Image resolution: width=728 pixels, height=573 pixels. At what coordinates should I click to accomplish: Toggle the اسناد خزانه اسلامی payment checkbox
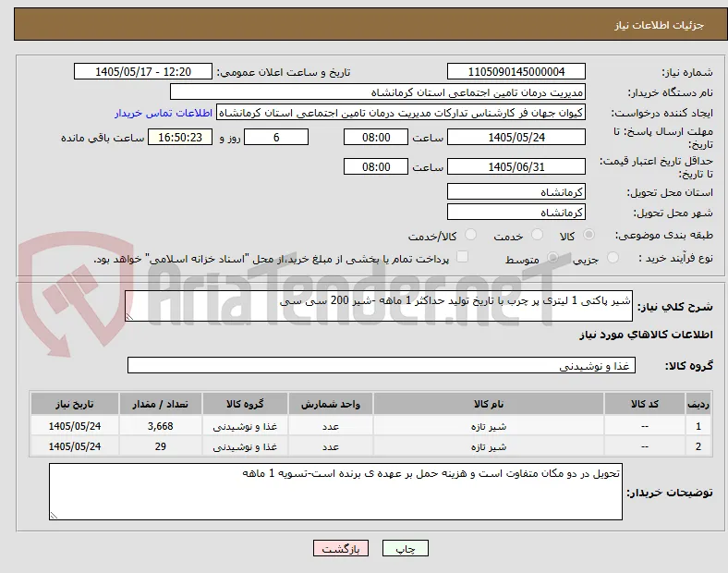[463, 257]
